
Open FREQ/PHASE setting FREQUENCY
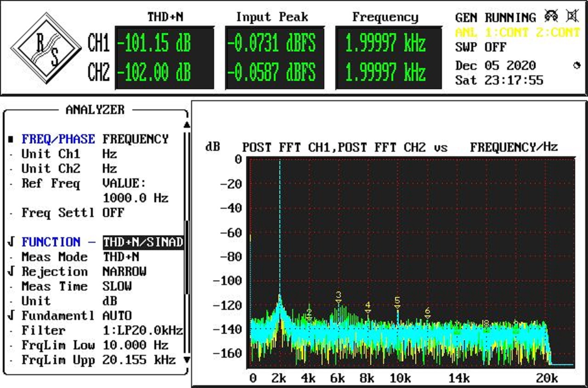[136, 139]
